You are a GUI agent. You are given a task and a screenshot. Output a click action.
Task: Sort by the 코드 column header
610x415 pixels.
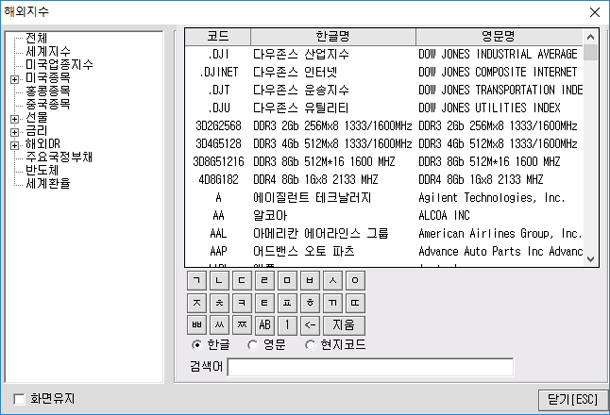click(218, 37)
